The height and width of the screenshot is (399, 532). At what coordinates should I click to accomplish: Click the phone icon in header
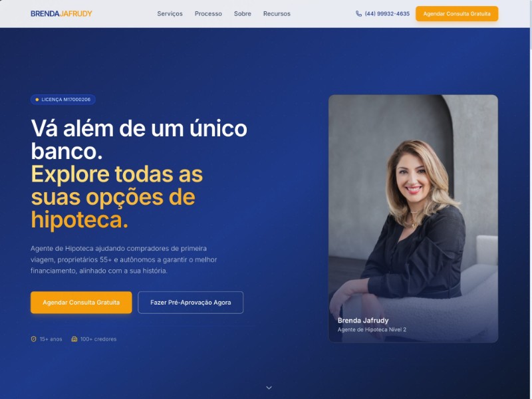tap(358, 13)
